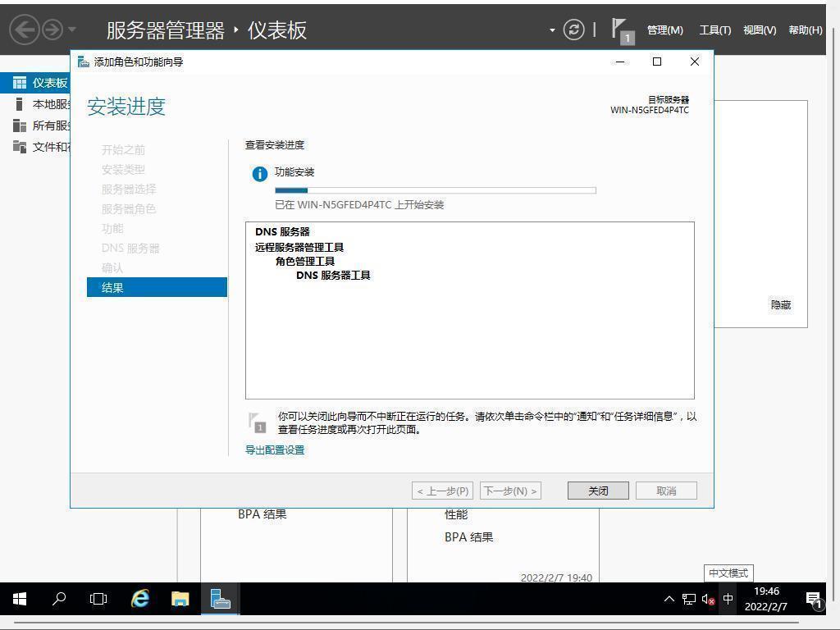
Task: Open File Explorer from the taskbar
Action: point(180,599)
